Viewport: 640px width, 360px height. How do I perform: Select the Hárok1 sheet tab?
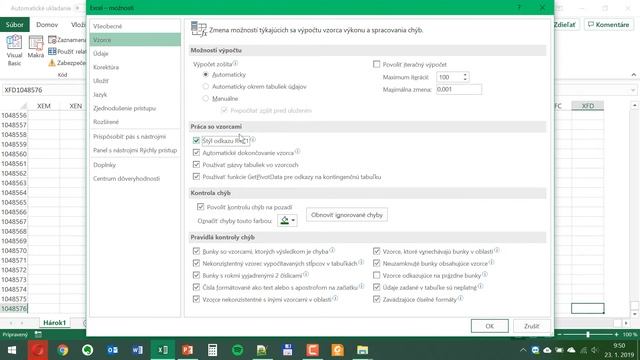pos(54,322)
